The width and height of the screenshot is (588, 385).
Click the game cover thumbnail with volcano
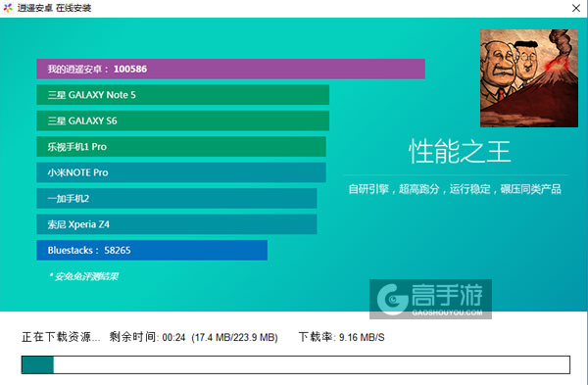tap(529, 78)
